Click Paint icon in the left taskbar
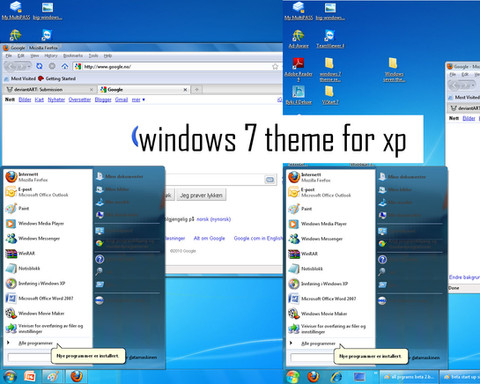Screen dimensions: 480x384 click(53, 377)
